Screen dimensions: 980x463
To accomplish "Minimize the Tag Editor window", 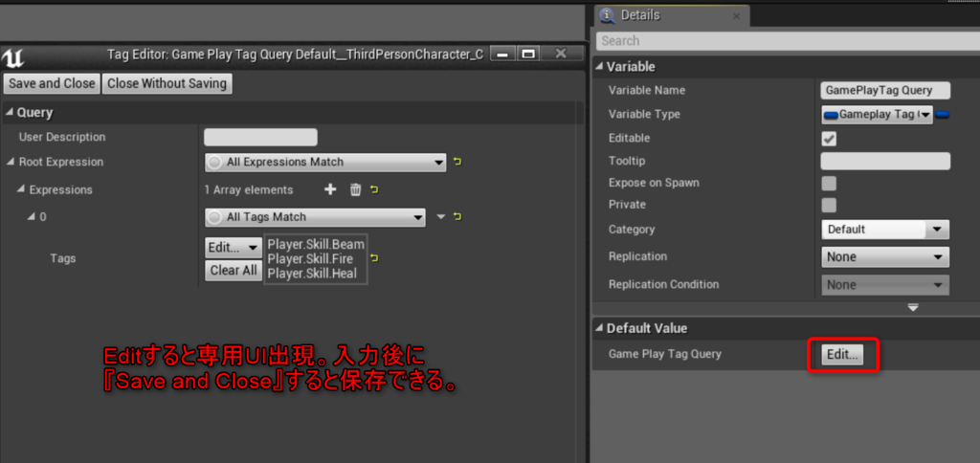I will tap(504, 54).
